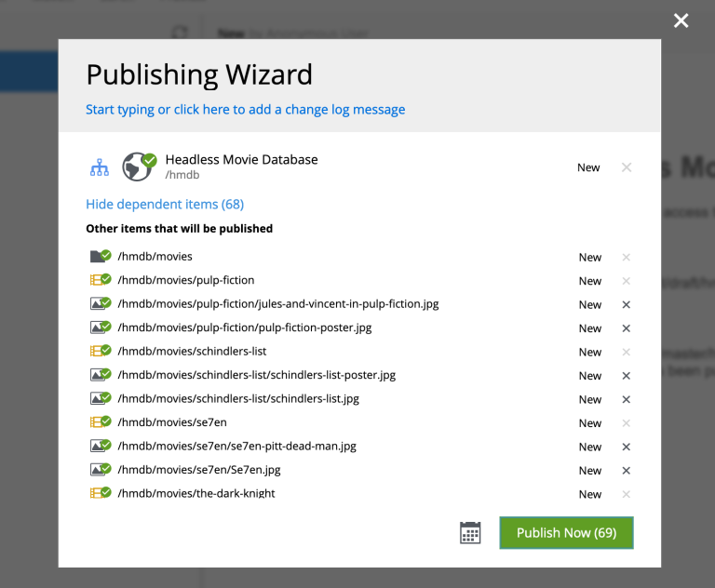The image size is (715, 588).
Task: Select jules-and-vincent-in-pulp-fiction.jpg path text
Action: [x=278, y=303]
